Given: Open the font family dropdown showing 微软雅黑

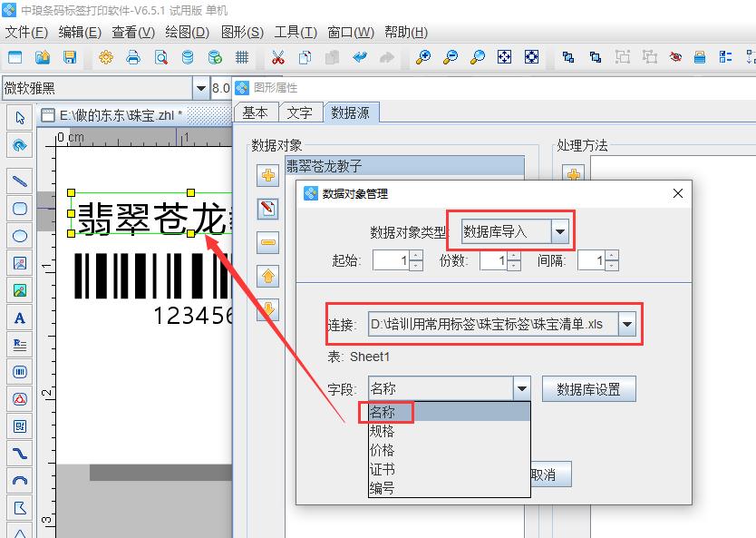Looking at the screenshot, I should click(201, 88).
